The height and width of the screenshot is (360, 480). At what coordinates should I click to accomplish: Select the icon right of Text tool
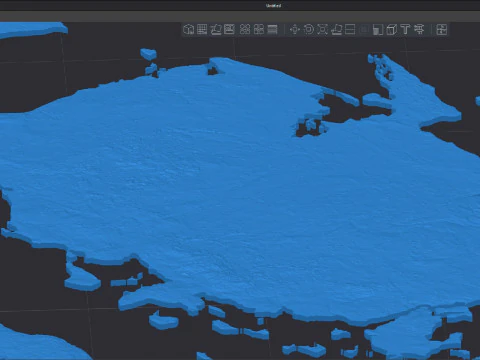(x=419, y=29)
